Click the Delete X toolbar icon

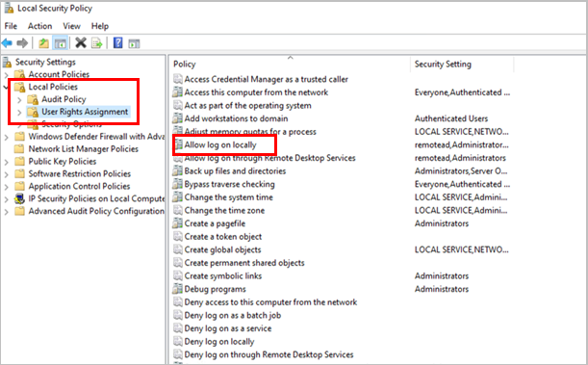[x=80, y=42]
